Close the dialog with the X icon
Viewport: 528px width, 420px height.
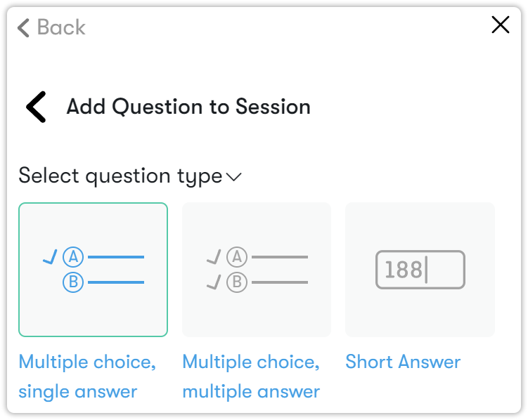(x=500, y=25)
